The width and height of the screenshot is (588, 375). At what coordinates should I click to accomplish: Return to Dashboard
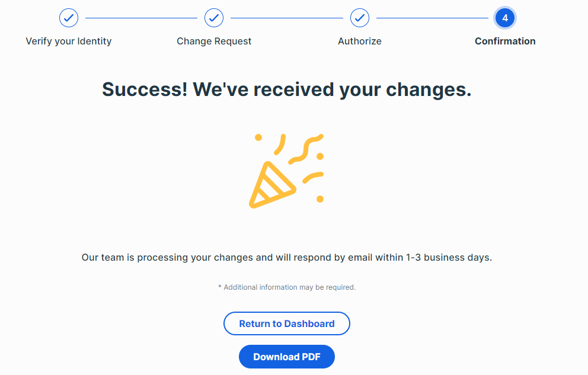[x=287, y=323]
